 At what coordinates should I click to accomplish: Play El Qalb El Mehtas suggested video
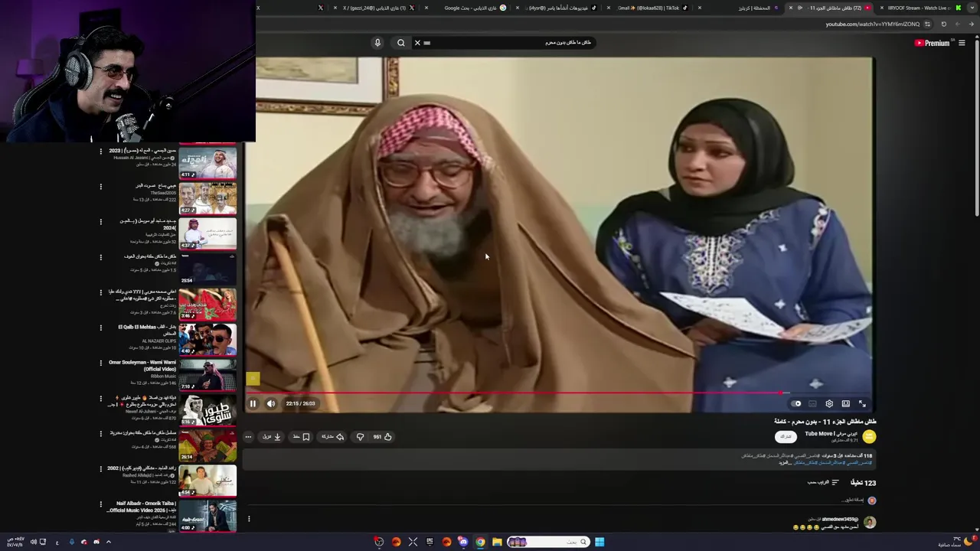pyautogui.click(x=207, y=339)
